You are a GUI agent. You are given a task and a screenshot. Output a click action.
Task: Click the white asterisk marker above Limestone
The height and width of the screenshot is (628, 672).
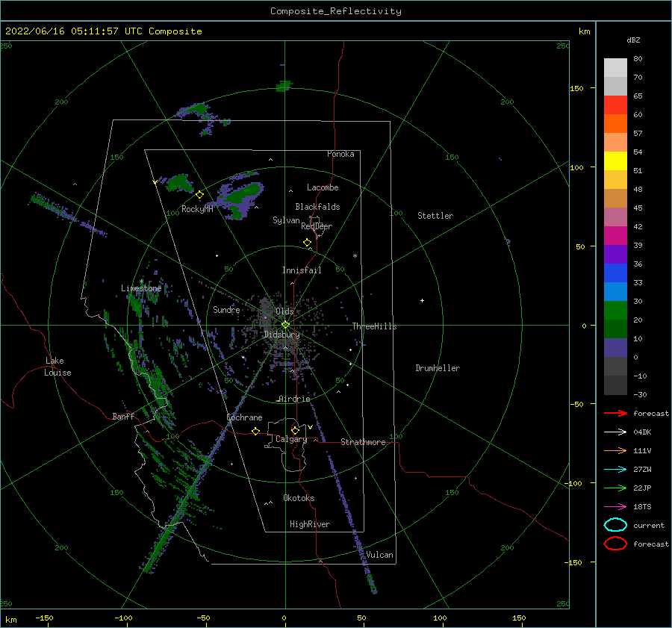click(x=141, y=282)
